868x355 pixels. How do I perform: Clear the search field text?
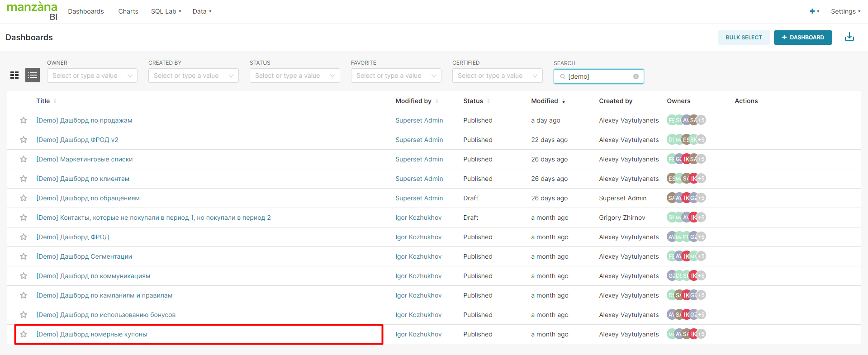636,76
